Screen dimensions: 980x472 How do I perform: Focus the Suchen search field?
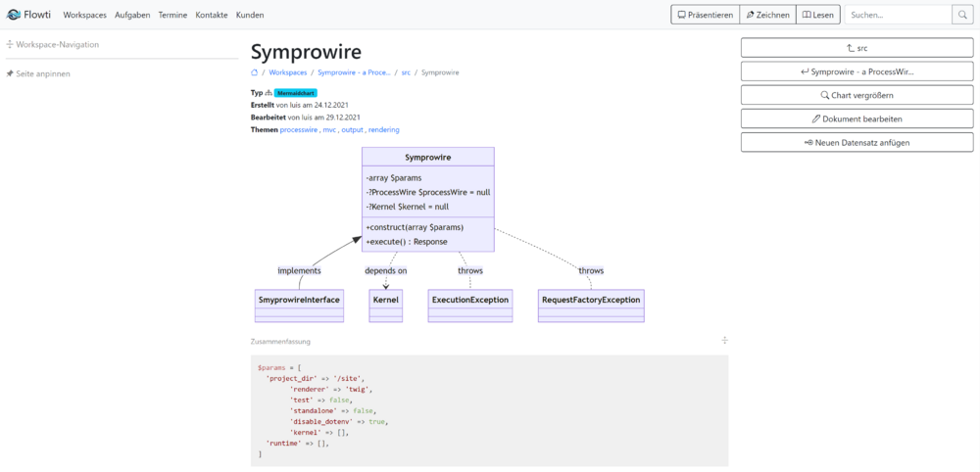click(897, 15)
